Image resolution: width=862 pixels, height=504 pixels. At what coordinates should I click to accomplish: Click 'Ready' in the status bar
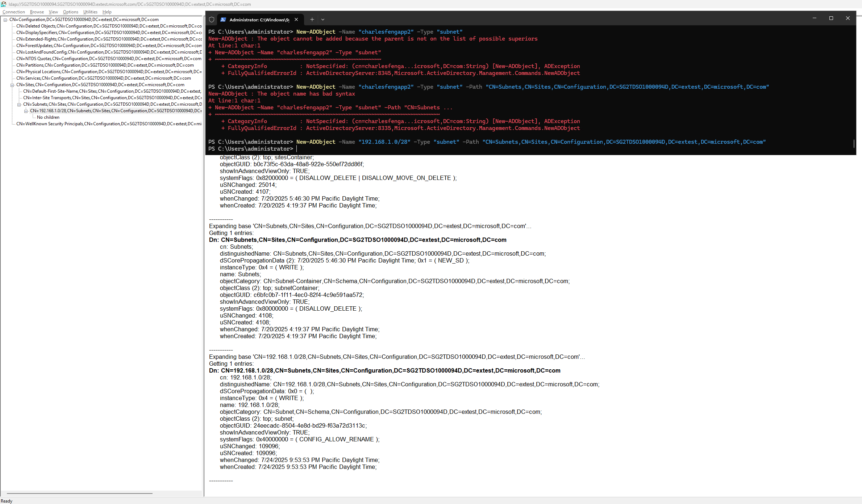[7, 501]
